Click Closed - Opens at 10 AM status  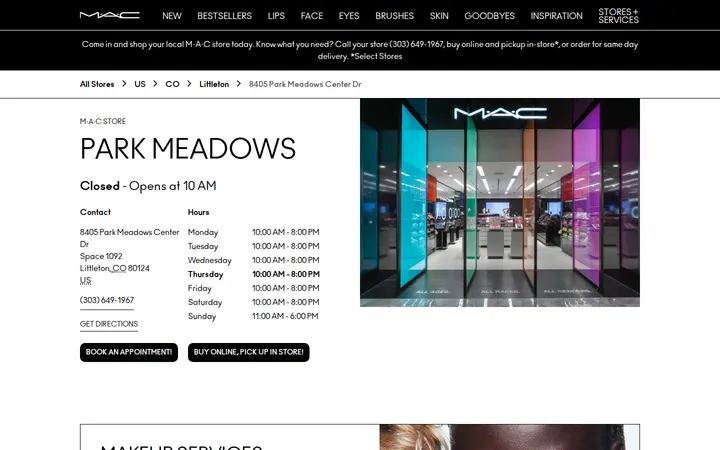148,186
